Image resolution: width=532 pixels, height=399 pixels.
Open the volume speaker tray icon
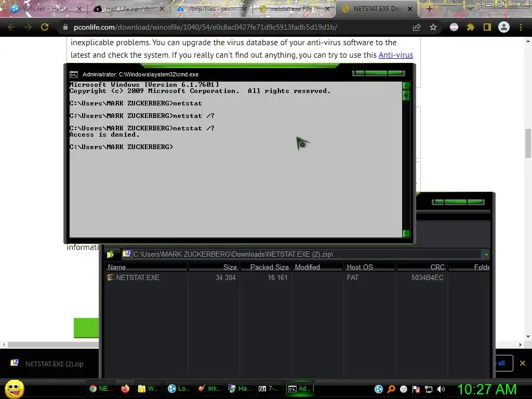coord(441,389)
